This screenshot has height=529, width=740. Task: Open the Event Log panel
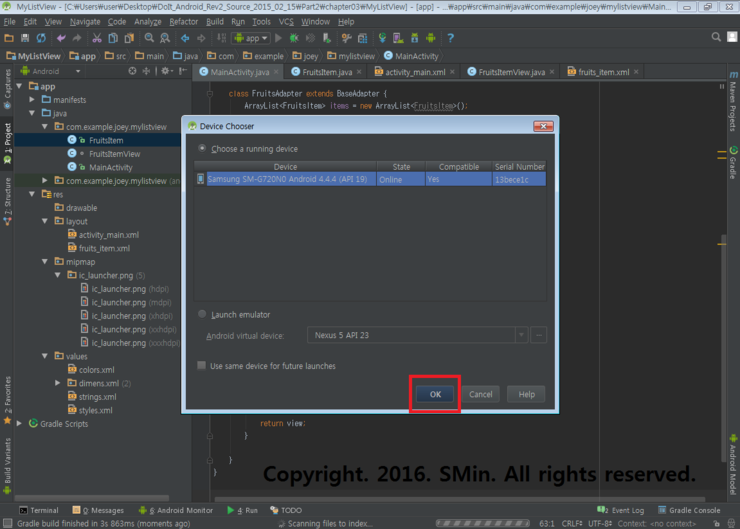(x=621, y=510)
